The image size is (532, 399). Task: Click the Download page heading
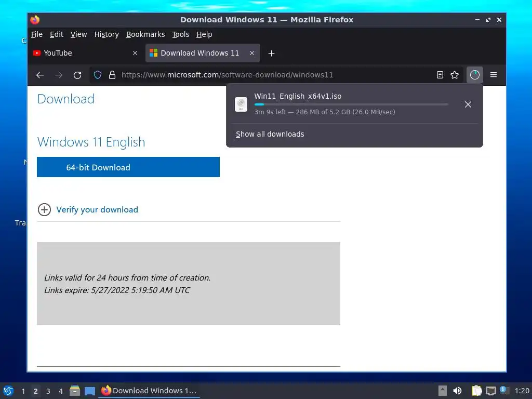click(66, 99)
